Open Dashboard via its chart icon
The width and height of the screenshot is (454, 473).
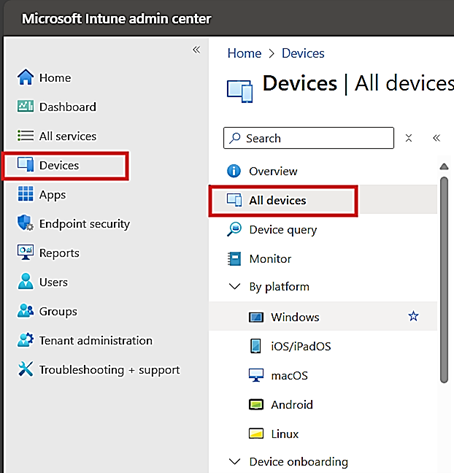pos(25,107)
